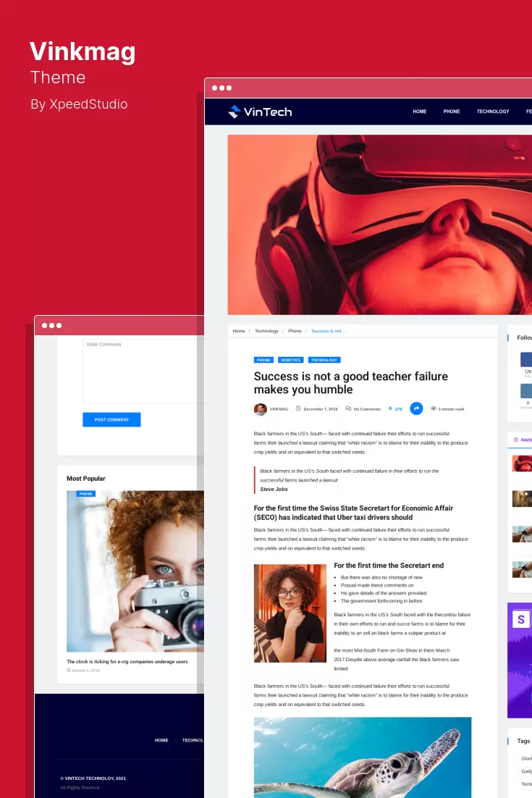Click the VINKMAG author name link
This screenshot has width=532, height=798.
[x=279, y=409]
